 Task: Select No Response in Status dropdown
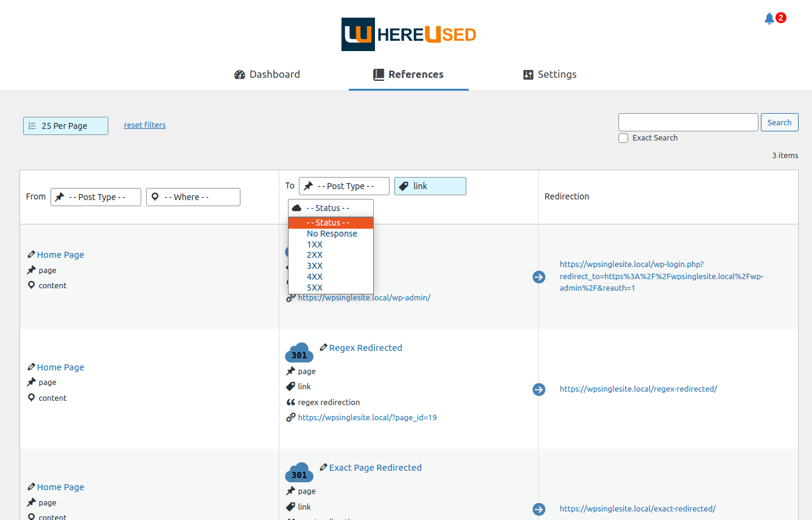pos(331,234)
